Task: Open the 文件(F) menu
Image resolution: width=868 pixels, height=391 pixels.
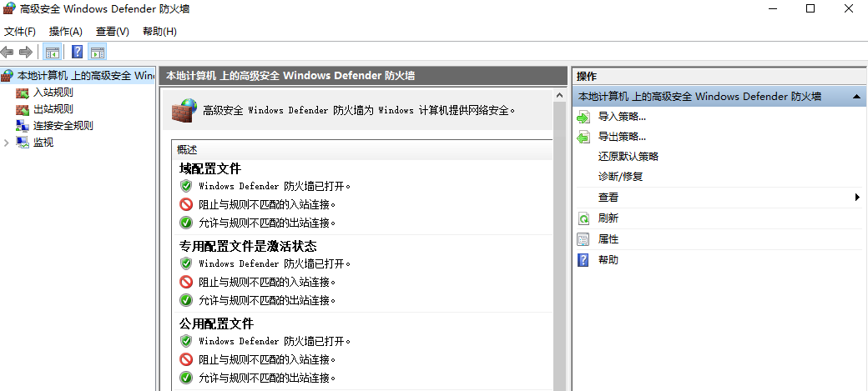Action: [x=20, y=32]
